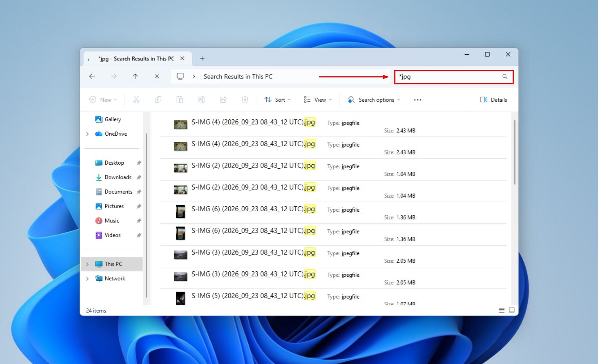Screen dimensions: 598x364
Task: Switch to large thumbnails view in status bar
Action: click(512, 310)
